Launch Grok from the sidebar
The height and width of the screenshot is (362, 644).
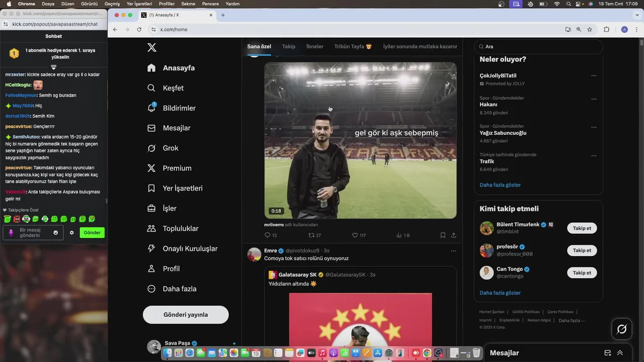point(163,148)
